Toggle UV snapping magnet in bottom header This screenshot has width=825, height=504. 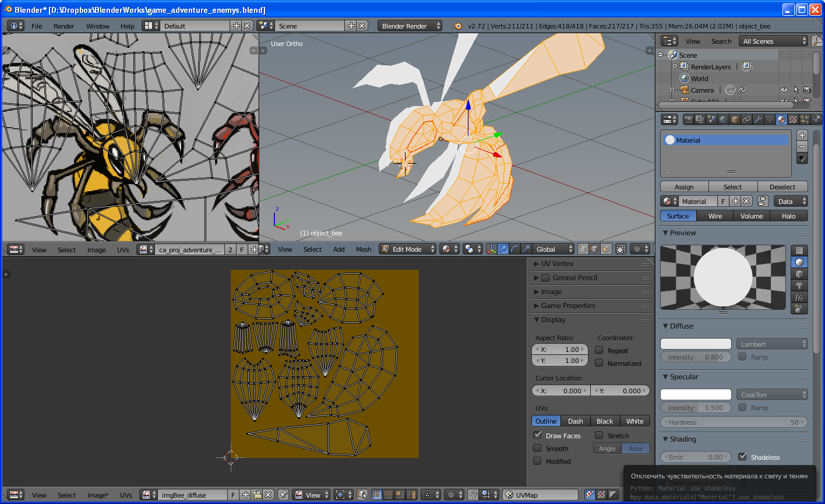pos(473,495)
